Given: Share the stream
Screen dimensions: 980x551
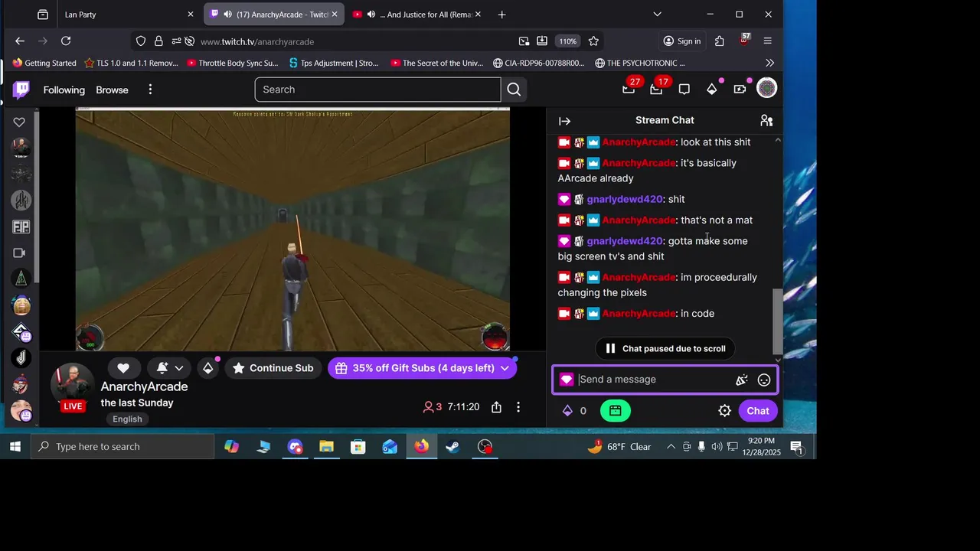Looking at the screenshot, I should click(x=496, y=407).
